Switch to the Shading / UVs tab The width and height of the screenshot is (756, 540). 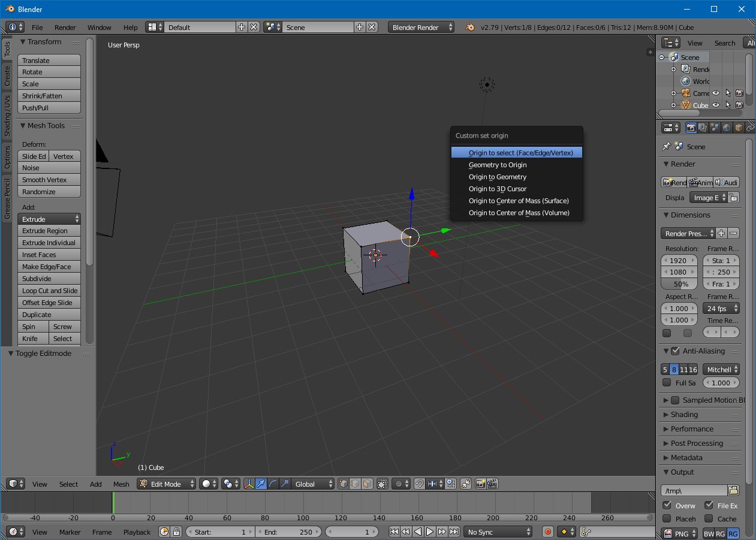pyautogui.click(x=7, y=116)
